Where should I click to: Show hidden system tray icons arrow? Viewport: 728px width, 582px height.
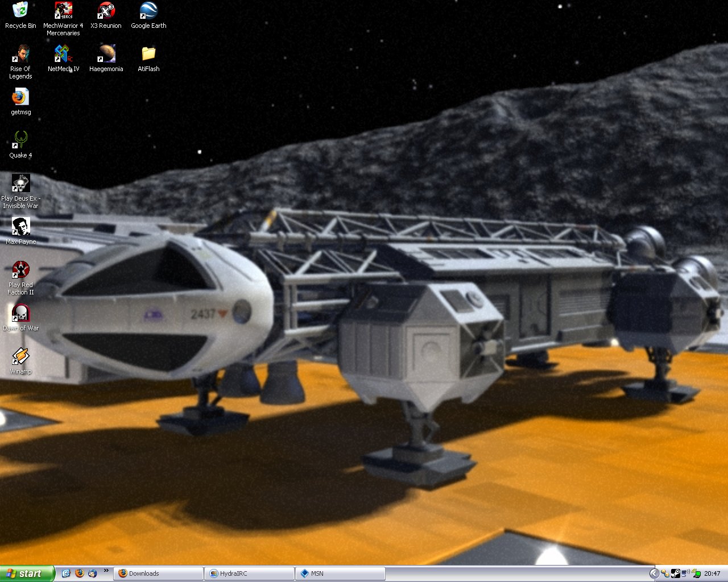(655, 573)
